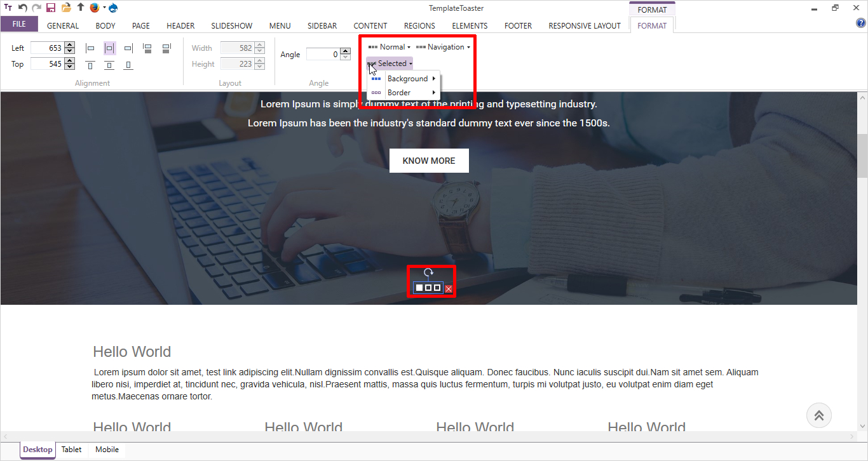Expand the Navigation dropdown
Screen dimensions: 868x461
click(x=444, y=47)
